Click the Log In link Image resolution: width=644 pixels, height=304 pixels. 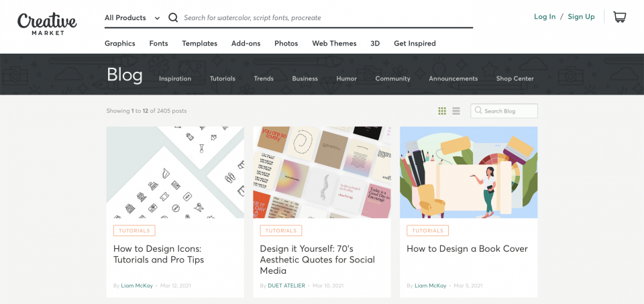tap(544, 17)
